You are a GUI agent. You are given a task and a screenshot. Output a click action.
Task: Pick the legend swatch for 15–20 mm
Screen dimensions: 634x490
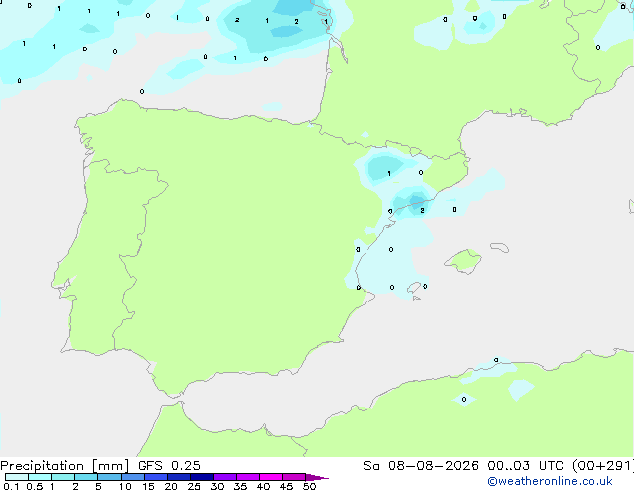[155, 477]
